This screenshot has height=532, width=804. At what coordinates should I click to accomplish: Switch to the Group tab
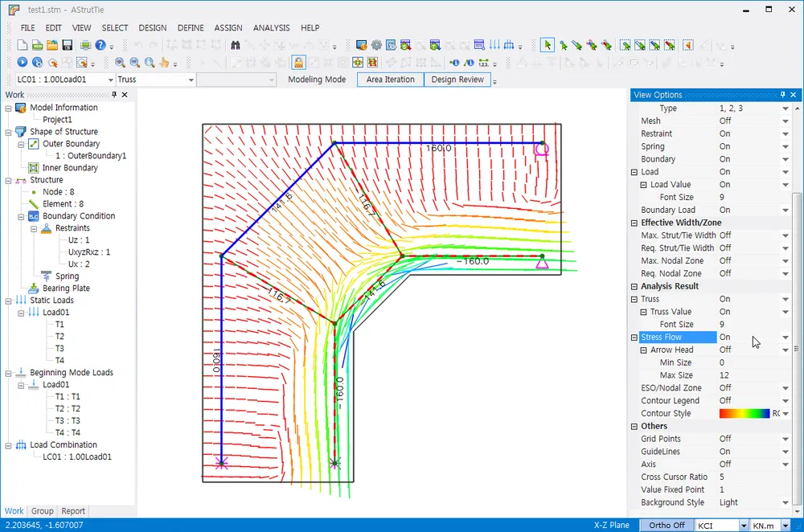click(42, 511)
